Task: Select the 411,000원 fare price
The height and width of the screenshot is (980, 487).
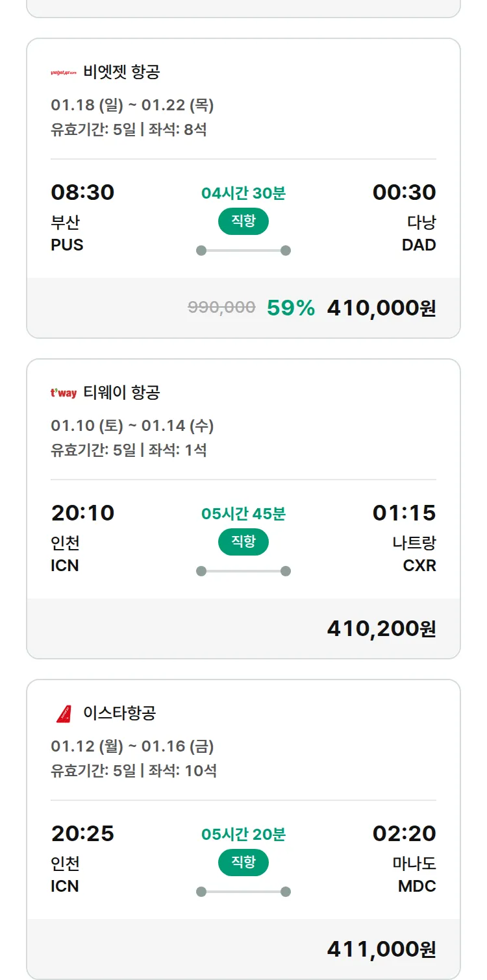Action: (x=381, y=949)
